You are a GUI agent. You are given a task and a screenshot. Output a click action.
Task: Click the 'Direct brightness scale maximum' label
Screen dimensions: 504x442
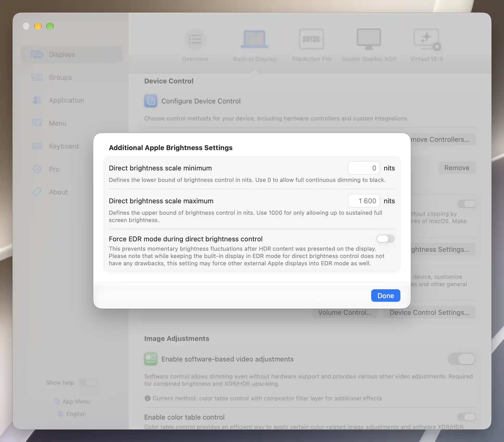[x=161, y=201]
